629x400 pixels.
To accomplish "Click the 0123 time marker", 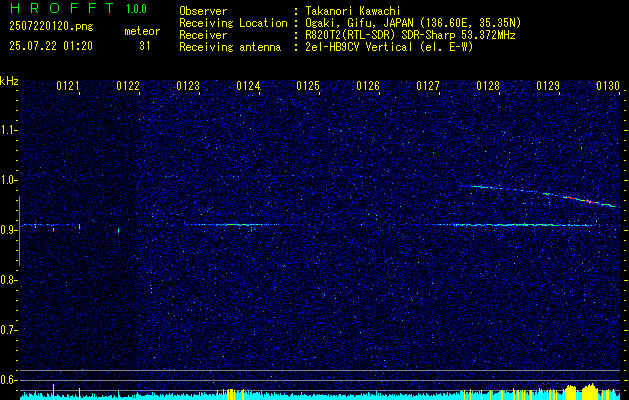I will tap(188, 86).
